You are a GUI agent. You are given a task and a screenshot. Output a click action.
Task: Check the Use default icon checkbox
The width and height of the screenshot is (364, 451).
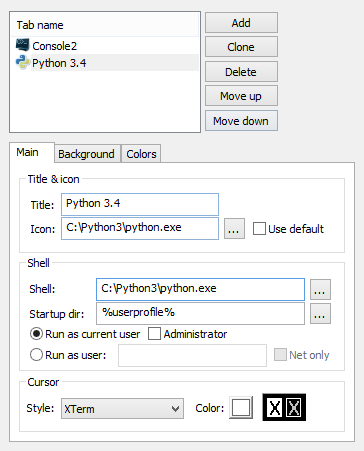pos(259,229)
